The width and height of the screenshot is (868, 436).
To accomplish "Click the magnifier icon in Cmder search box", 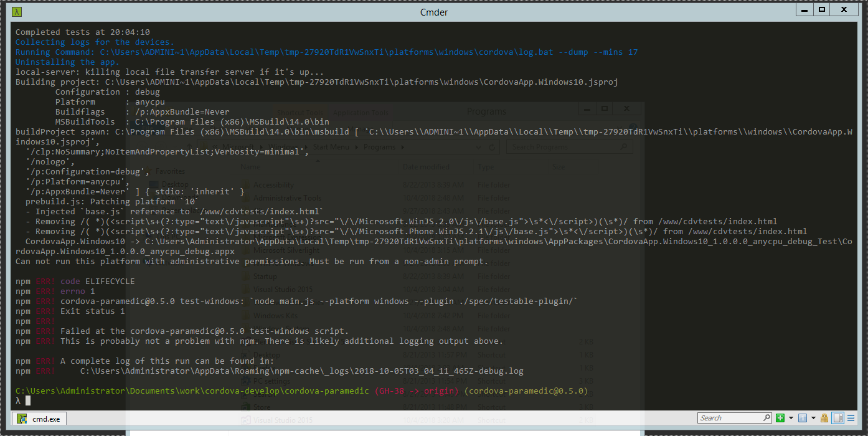I will pyautogui.click(x=767, y=418).
